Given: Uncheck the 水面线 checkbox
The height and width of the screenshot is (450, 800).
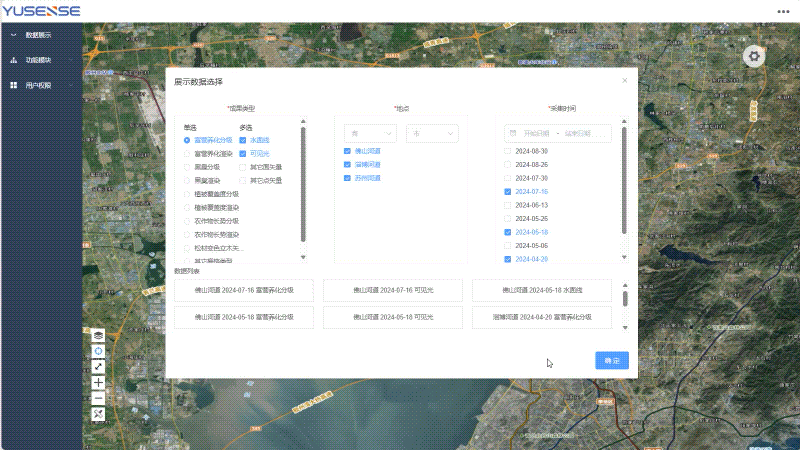Looking at the screenshot, I should pyautogui.click(x=243, y=140).
